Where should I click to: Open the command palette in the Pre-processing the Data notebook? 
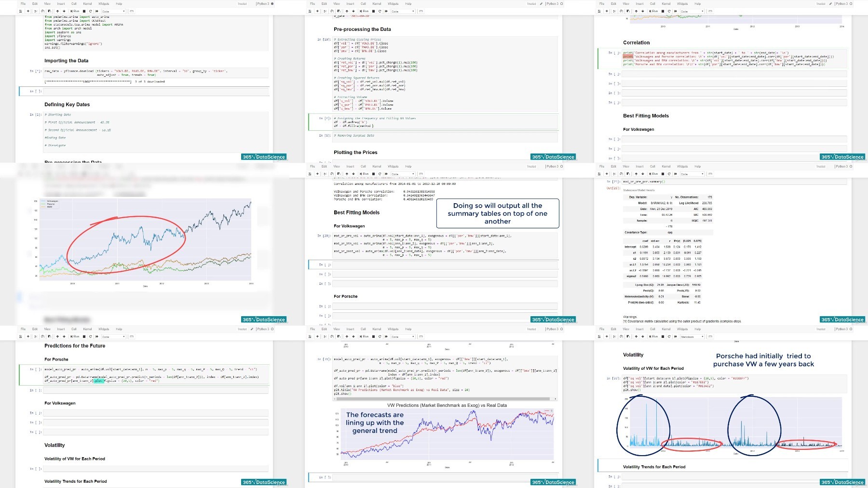[421, 11]
